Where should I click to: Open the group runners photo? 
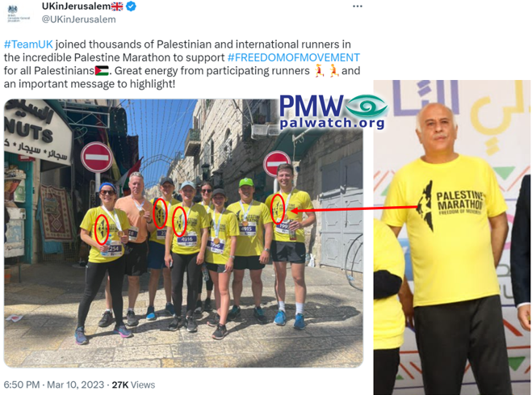pyautogui.click(x=183, y=233)
